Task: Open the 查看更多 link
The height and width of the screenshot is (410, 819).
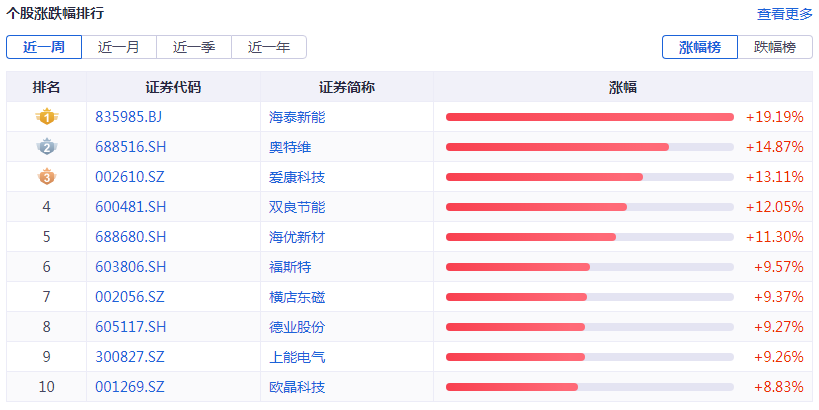Action: pos(785,14)
